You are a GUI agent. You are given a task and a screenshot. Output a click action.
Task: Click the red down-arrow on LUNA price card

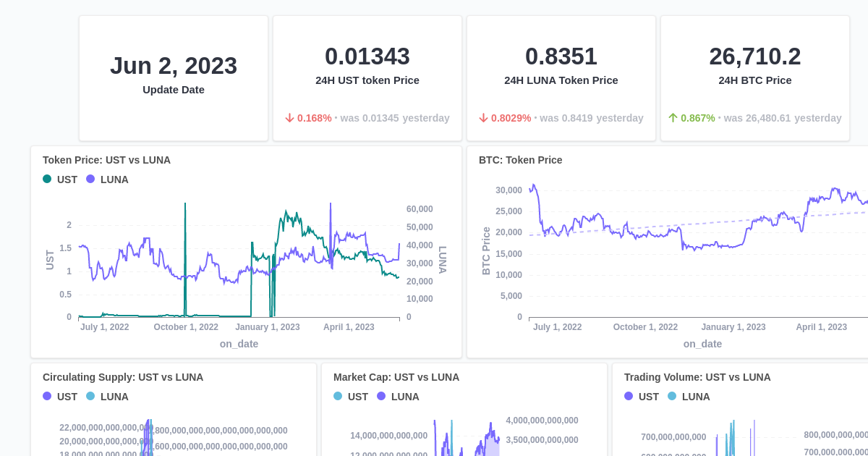click(482, 117)
